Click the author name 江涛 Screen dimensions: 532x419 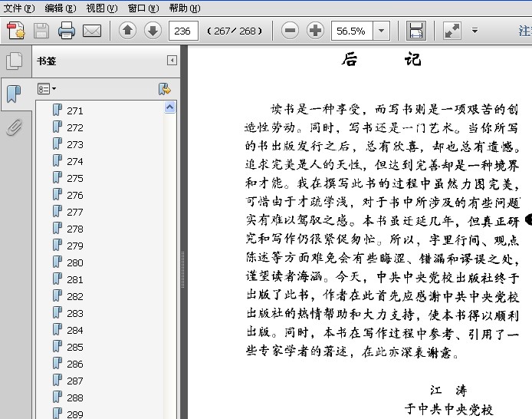pyautogui.click(x=448, y=391)
